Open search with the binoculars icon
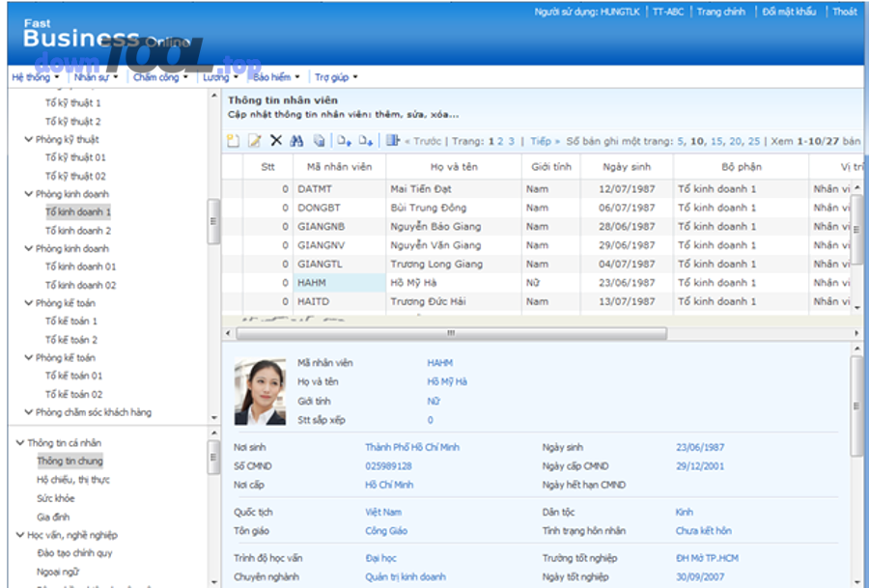The width and height of the screenshot is (869, 588). tap(297, 141)
